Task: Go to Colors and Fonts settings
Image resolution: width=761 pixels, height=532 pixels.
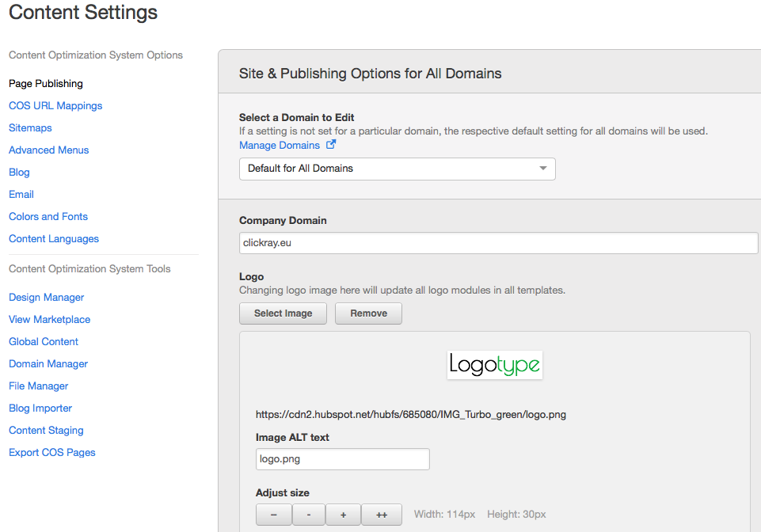Action: 48,216
